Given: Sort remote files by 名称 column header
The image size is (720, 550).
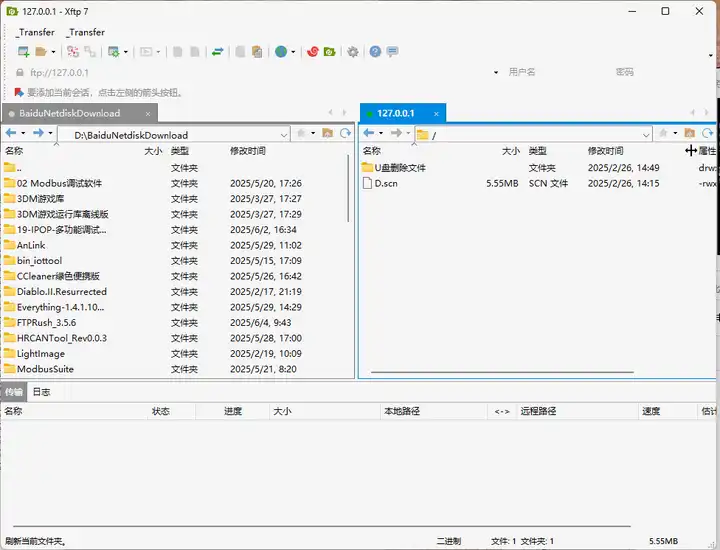Looking at the screenshot, I should pos(371,151).
